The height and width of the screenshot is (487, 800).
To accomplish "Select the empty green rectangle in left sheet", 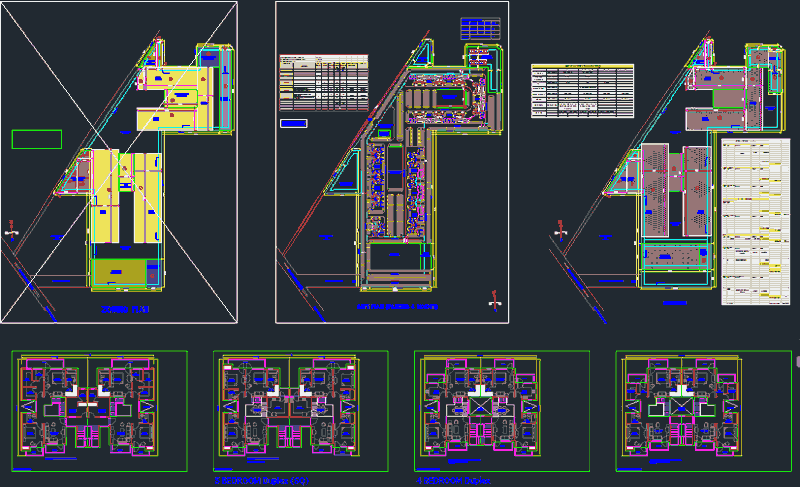I will 36,139.
